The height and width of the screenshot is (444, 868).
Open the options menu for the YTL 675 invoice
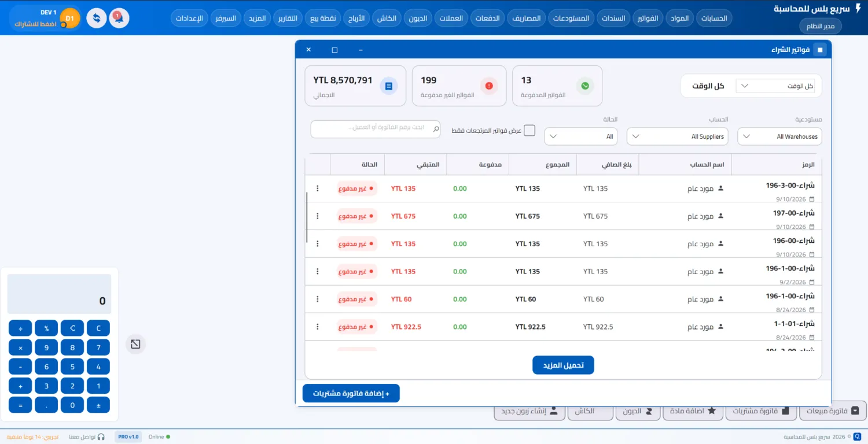coord(317,216)
